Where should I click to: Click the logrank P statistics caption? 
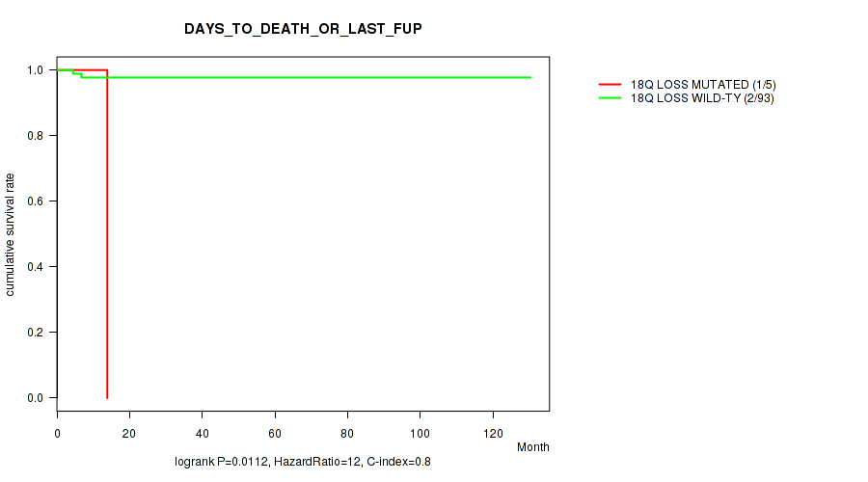[303, 463]
